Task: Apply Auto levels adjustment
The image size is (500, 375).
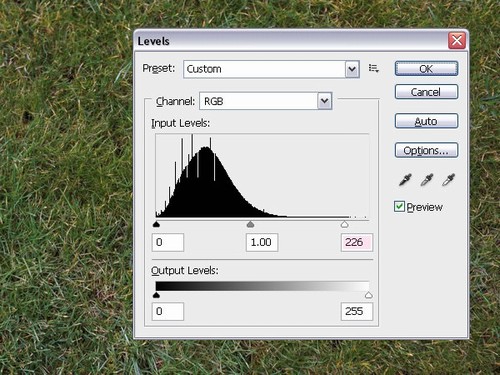Action: pyautogui.click(x=426, y=121)
